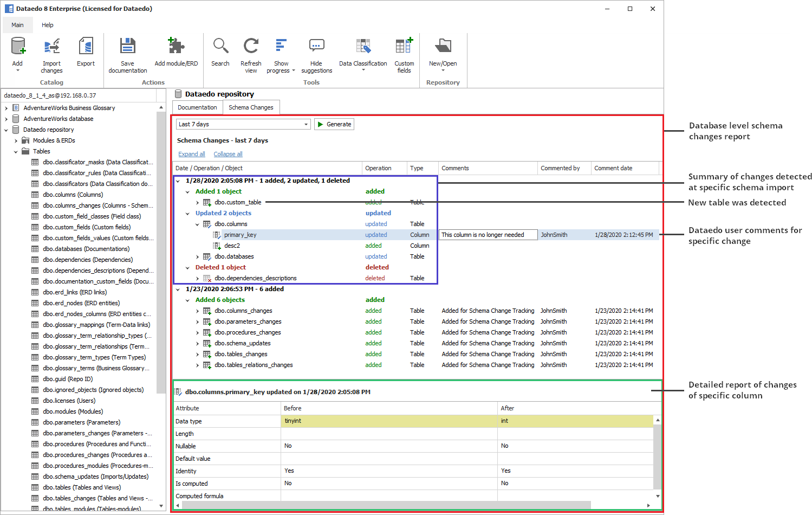
Task: Collapse the Dataedo repository tree node
Action: click(6, 130)
